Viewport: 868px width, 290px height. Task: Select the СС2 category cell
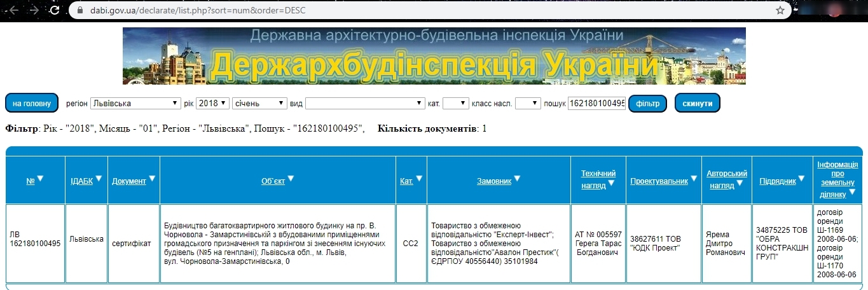click(x=411, y=243)
